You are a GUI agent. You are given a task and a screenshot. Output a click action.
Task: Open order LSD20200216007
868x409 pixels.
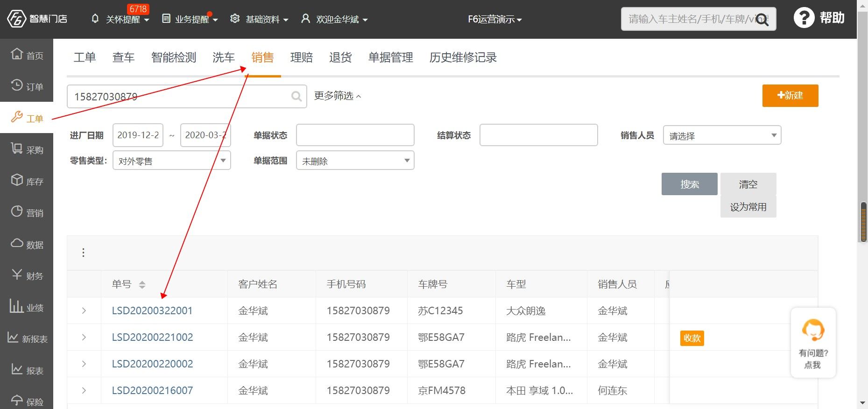coord(152,391)
